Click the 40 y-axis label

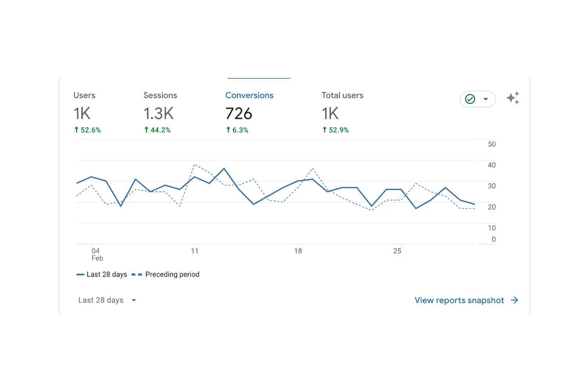coord(492,165)
